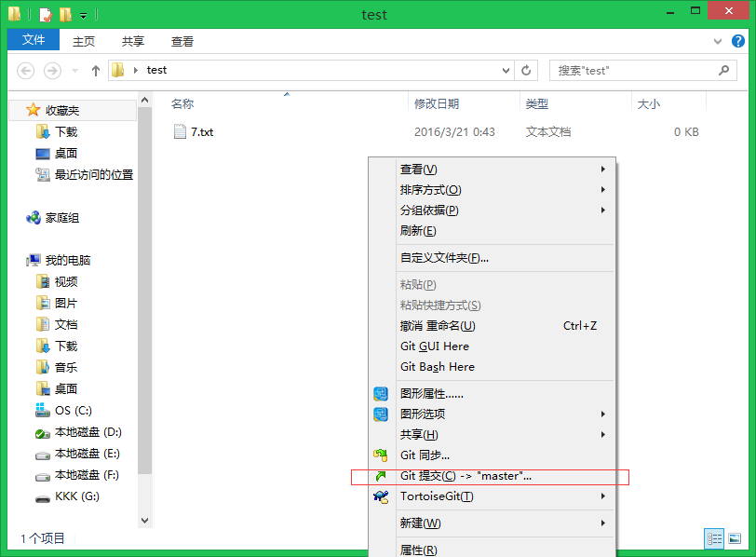
Task: Click the Git Commit to master icon
Action: tap(380, 476)
